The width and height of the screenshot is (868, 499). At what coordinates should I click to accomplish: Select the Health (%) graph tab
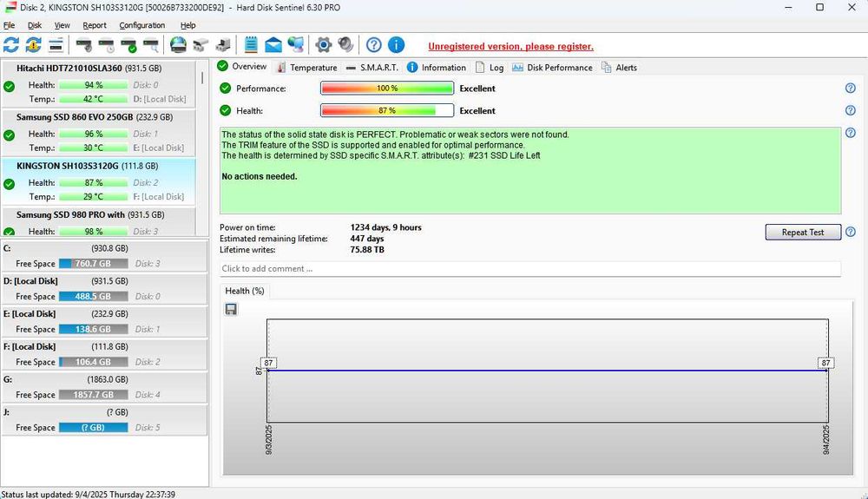(x=244, y=291)
